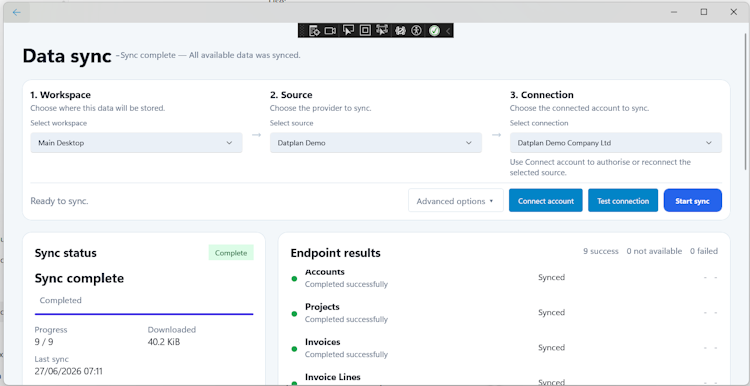Maximize the application window
The width and height of the screenshot is (750, 386).
(704, 12)
